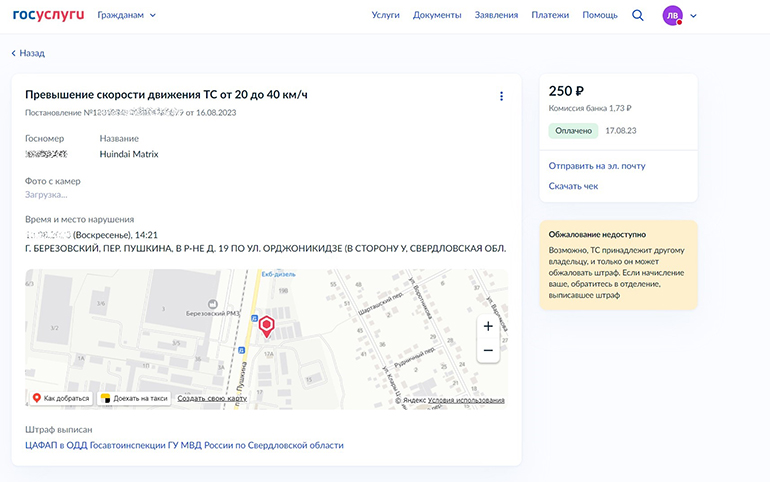Open the Услуги menu

click(385, 16)
